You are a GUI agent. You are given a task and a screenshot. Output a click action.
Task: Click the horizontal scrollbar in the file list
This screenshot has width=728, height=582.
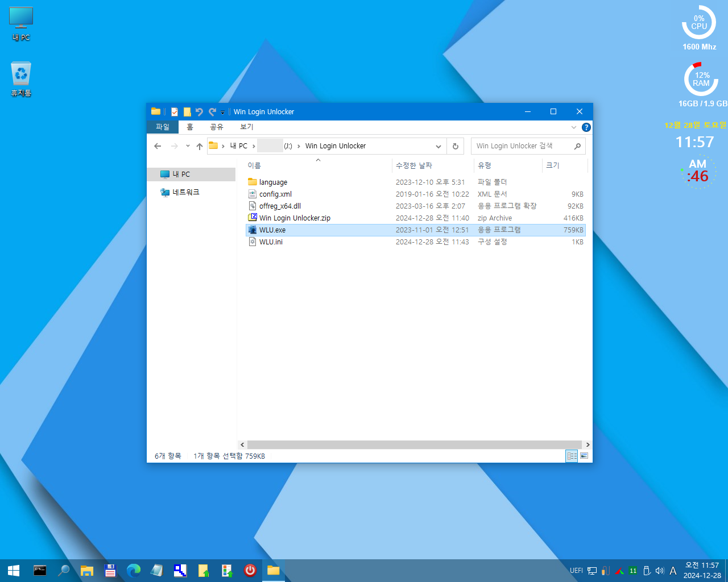(x=415, y=444)
